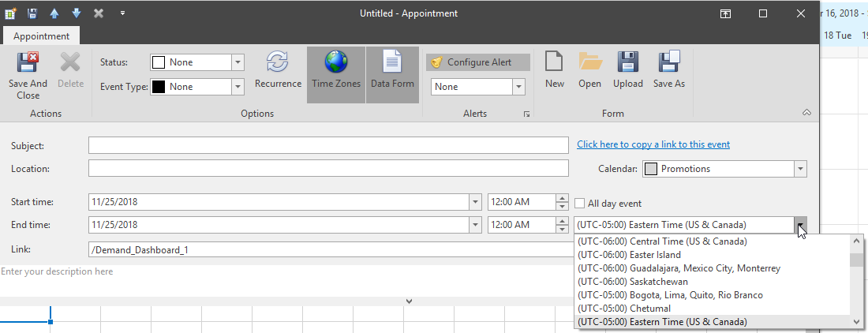Open Recurrence settings
Viewport: 868px width, 333px height.
[278, 71]
